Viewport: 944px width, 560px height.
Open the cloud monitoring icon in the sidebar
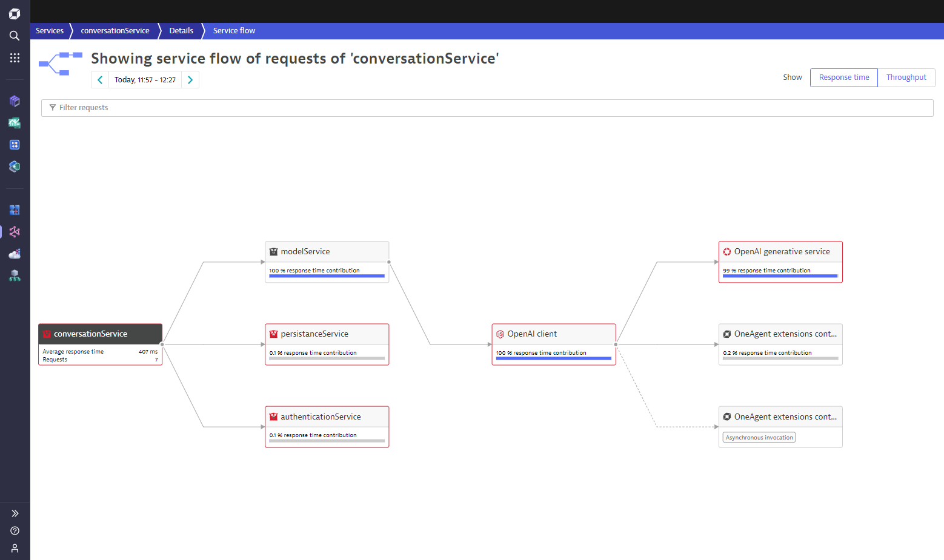pyautogui.click(x=14, y=254)
